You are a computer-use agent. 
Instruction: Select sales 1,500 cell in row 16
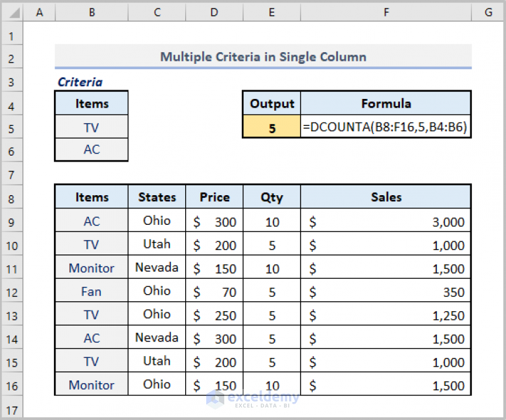point(386,384)
